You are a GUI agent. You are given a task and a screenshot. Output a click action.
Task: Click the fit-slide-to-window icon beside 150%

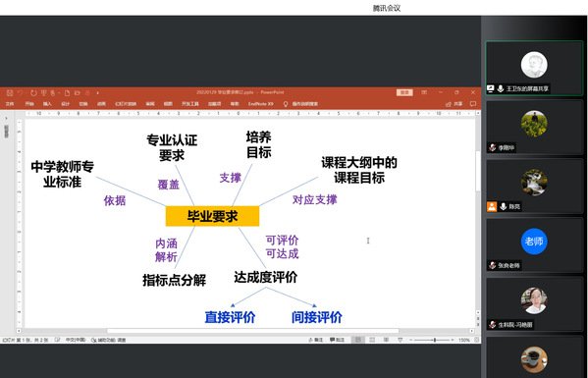(x=477, y=340)
